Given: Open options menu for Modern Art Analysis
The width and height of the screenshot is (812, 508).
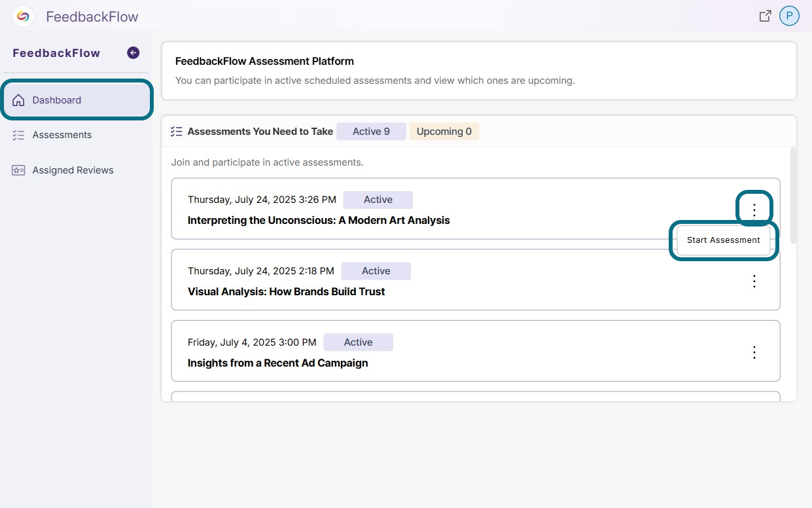Looking at the screenshot, I should coord(754,209).
